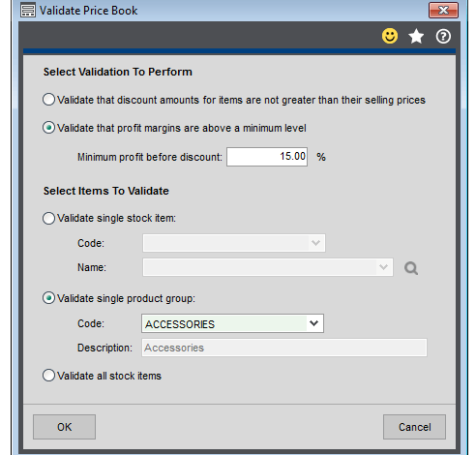Click the magnifier search icon beside Name
The width and height of the screenshot is (476, 455).
point(411,268)
